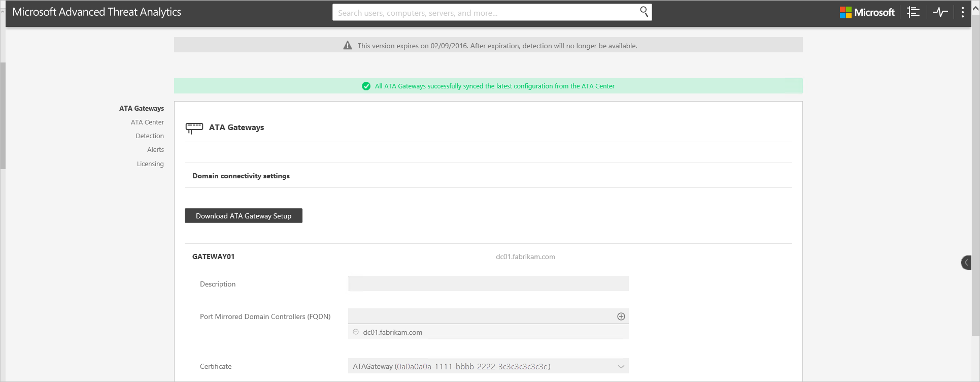The width and height of the screenshot is (980, 382).
Task: Remove dc01.fabrikam.com with minus icon
Action: pyautogui.click(x=356, y=332)
